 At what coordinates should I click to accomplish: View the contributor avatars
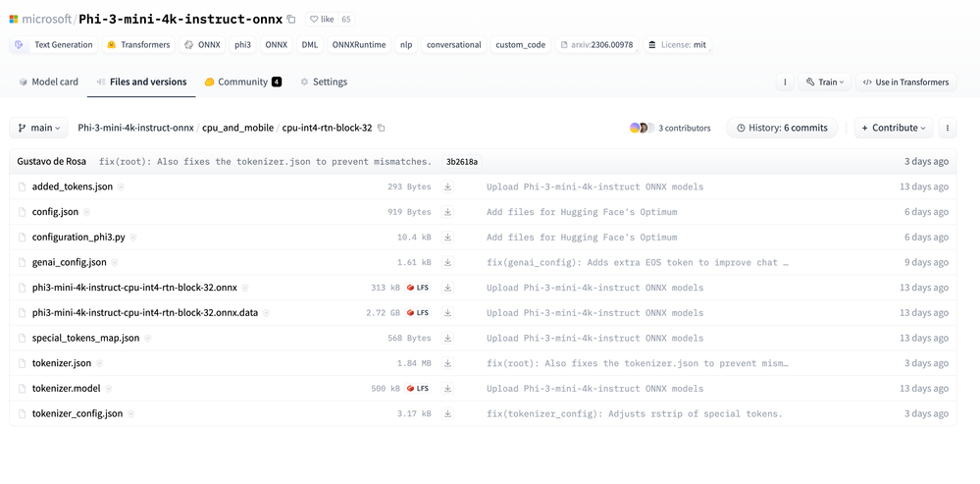point(642,128)
